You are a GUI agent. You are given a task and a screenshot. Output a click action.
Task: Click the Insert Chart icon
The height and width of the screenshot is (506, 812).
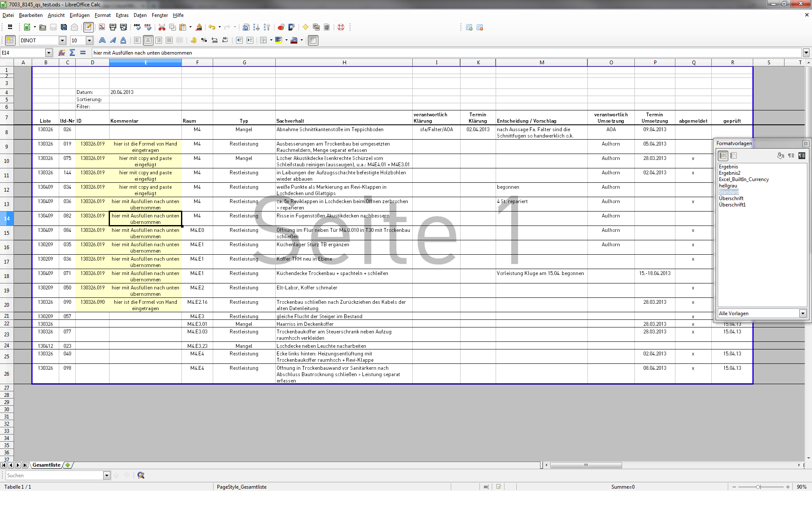[x=281, y=27]
